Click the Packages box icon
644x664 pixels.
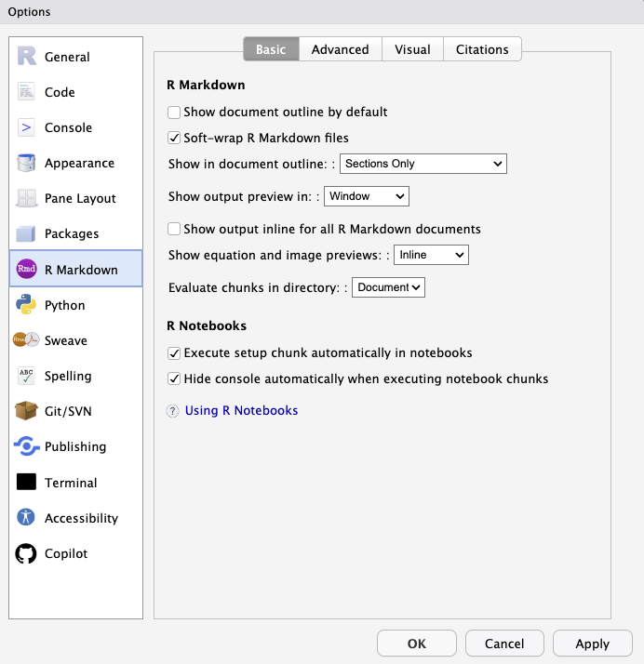pos(26,233)
